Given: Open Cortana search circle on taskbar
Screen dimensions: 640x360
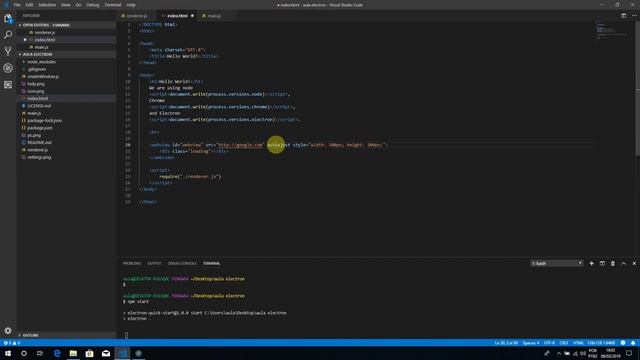Looking at the screenshot, I should point(24,353).
